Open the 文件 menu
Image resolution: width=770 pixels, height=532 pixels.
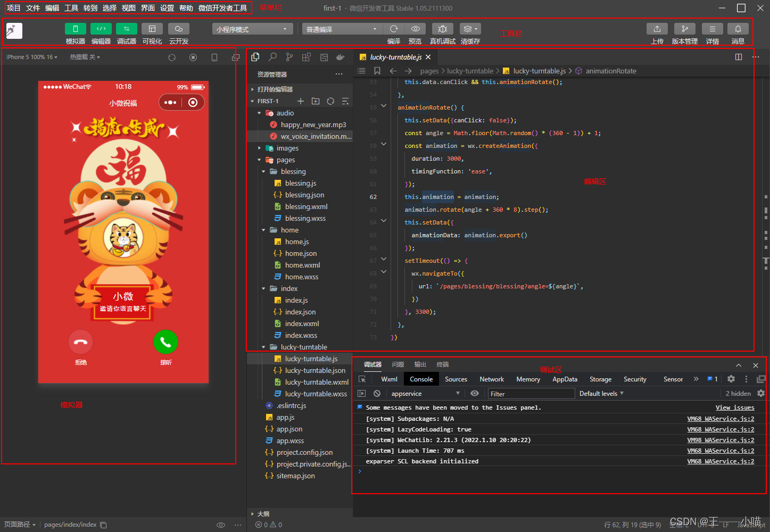33,8
